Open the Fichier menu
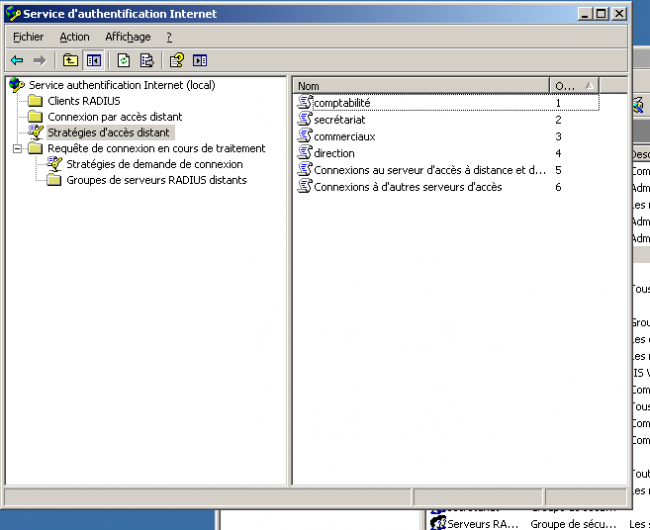The width and height of the screenshot is (650, 530). coord(28,37)
